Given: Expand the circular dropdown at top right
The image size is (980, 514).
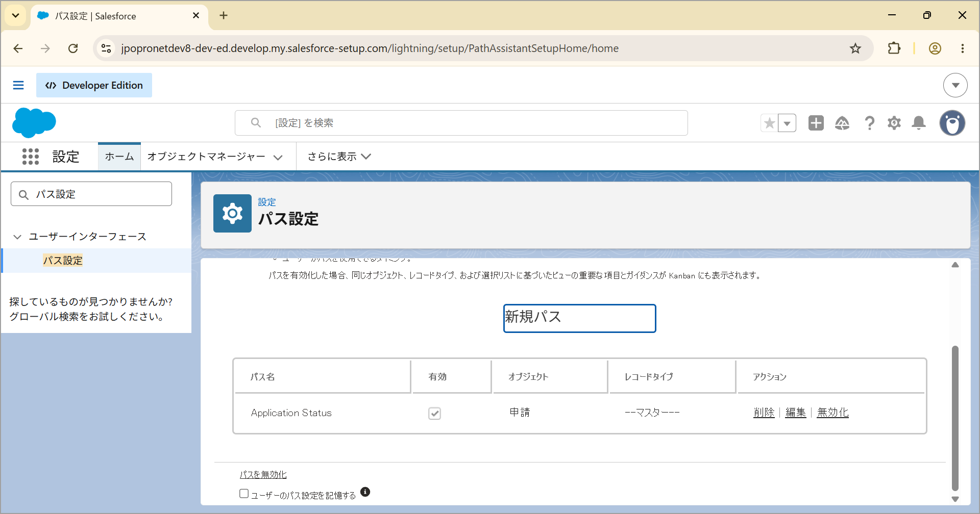Looking at the screenshot, I should pos(955,85).
